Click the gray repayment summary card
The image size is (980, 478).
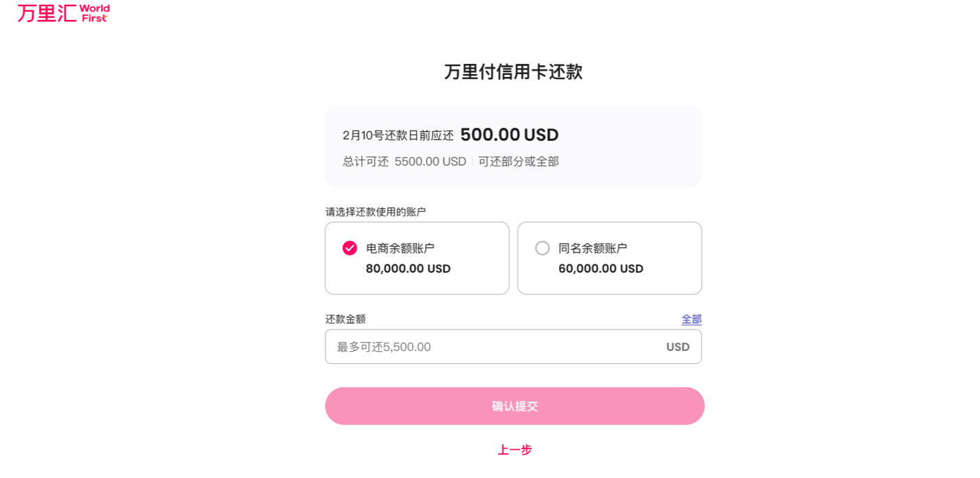click(513, 146)
